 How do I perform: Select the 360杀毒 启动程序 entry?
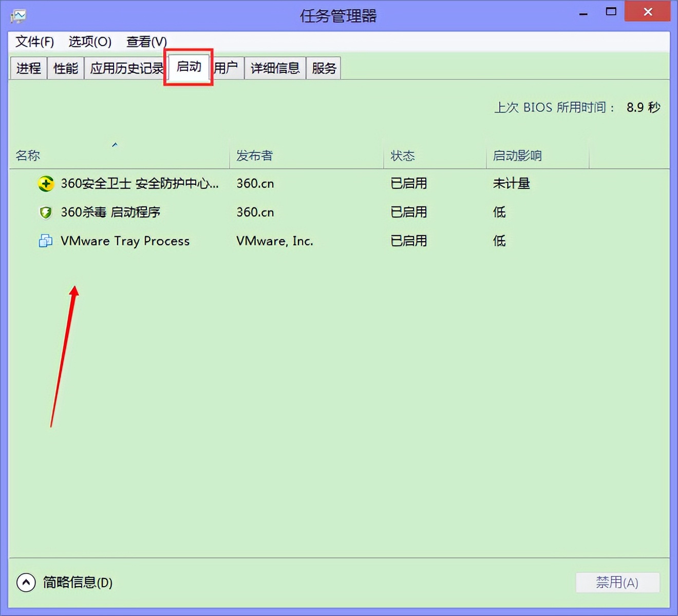point(111,212)
